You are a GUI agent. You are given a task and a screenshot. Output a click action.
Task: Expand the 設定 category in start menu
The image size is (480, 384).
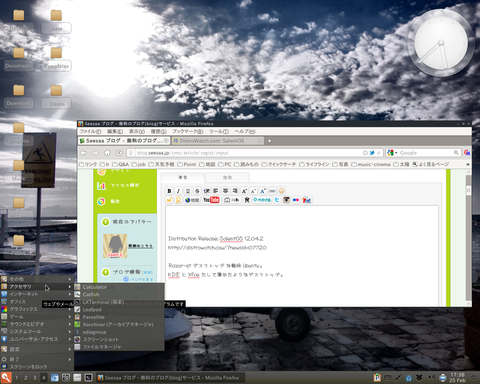37,349
